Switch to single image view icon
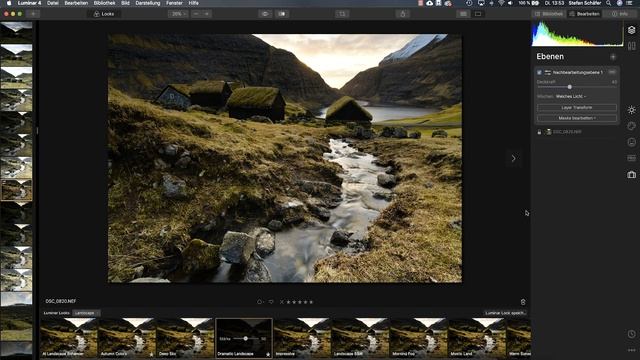The image size is (640, 360). click(478, 14)
